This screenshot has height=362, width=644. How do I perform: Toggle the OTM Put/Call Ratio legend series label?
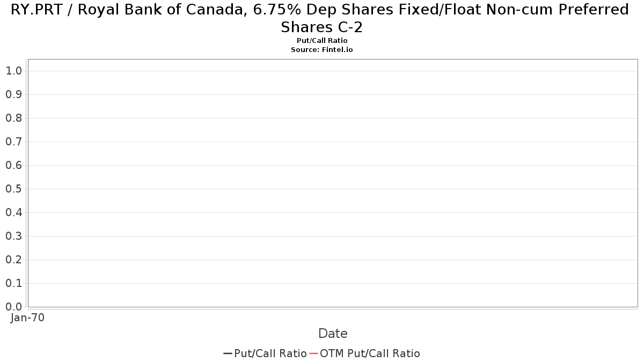pyautogui.click(x=370, y=353)
